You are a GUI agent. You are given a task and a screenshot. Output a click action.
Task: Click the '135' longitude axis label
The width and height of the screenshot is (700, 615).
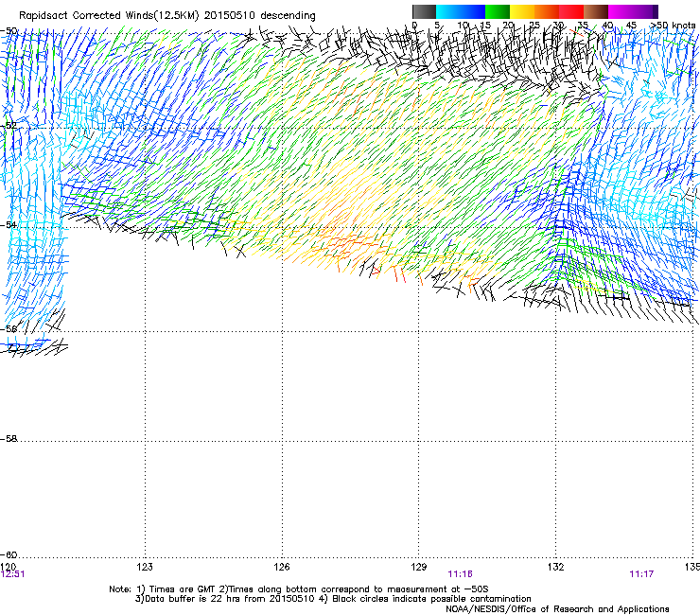(x=692, y=567)
